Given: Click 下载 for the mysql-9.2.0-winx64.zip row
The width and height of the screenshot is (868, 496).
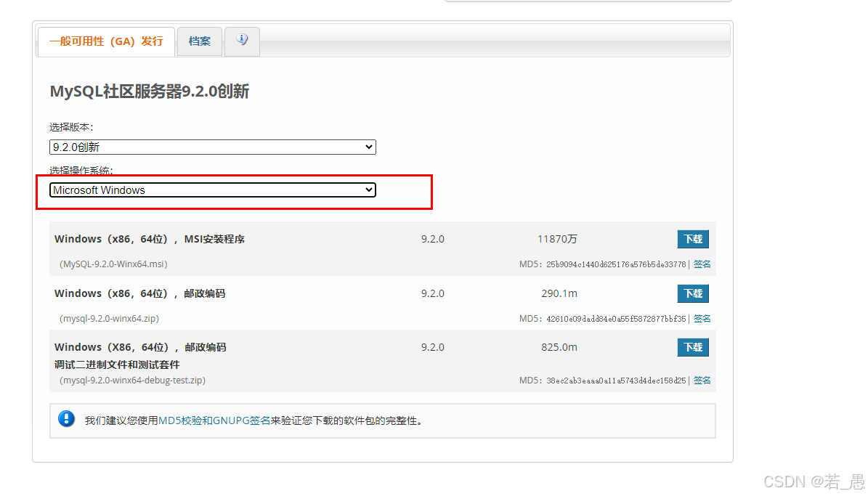Looking at the screenshot, I should tap(693, 293).
